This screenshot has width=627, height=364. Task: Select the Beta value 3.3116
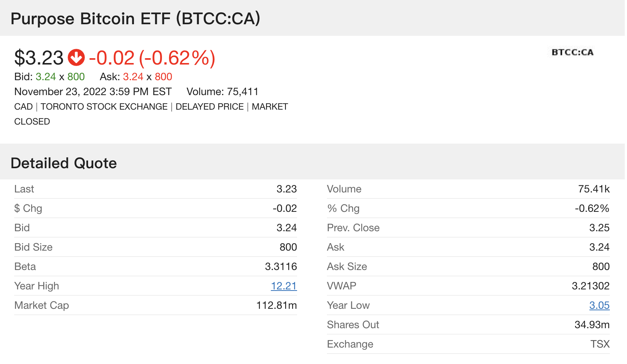coord(281,267)
